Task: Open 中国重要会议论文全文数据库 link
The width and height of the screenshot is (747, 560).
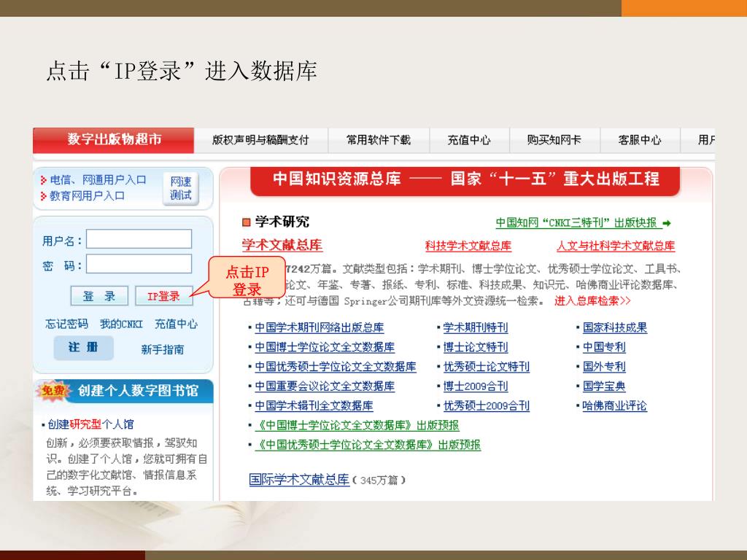Action: pyautogui.click(x=325, y=386)
